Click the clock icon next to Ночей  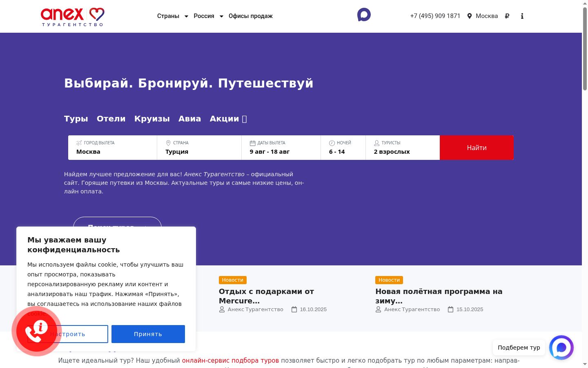[332, 143]
